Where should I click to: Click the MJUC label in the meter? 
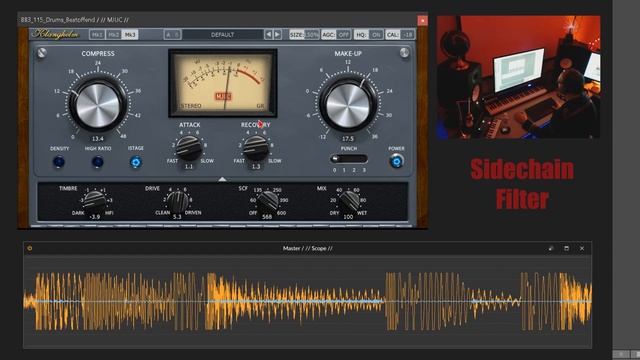pyautogui.click(x=223, y=96)
